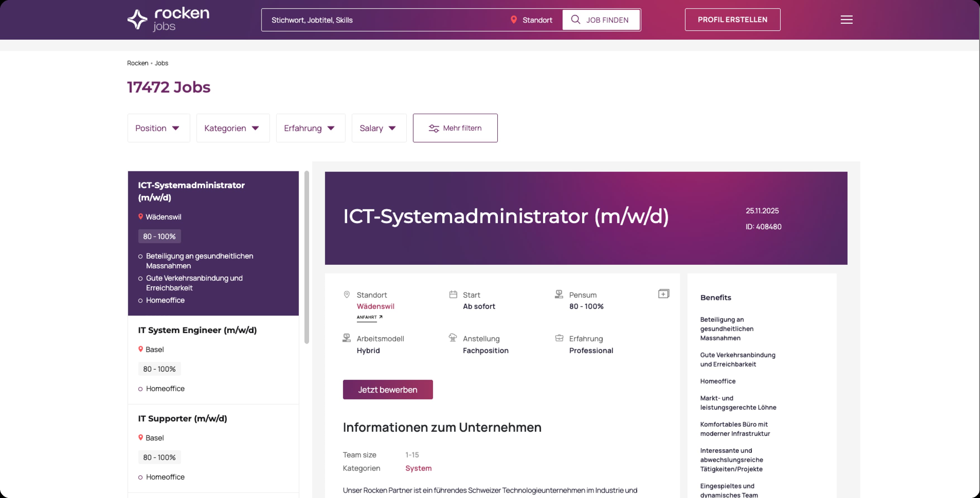Click the red Standort pin icon

(513, 20)
